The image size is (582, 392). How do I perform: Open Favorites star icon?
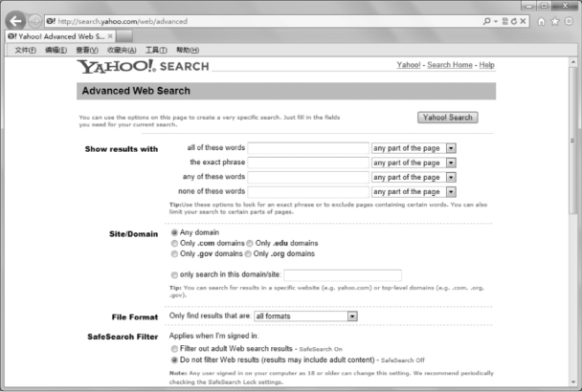pyautogui.click(x=555, y=21)
